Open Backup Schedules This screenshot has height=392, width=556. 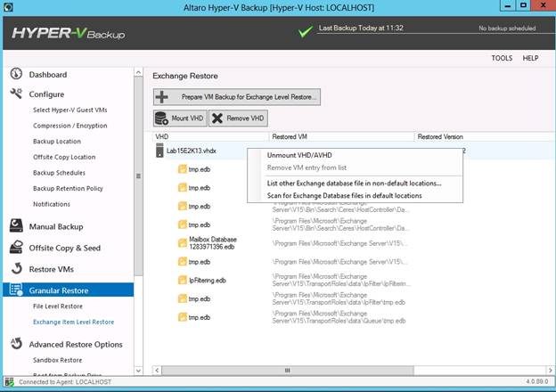pyautogui.click(x=59, y=173)
